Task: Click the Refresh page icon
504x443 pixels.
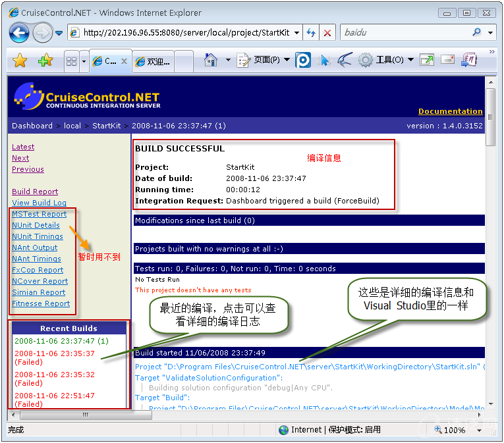Action: [x=311, y=32]
